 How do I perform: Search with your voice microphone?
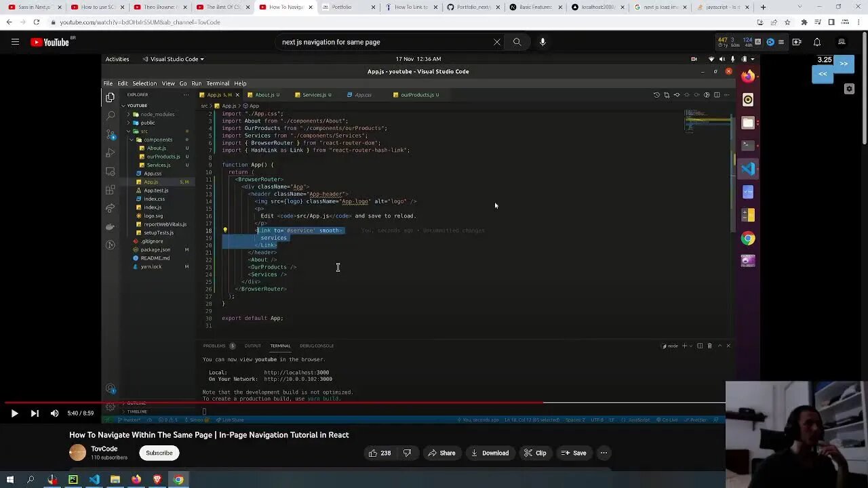coord(542,42)
